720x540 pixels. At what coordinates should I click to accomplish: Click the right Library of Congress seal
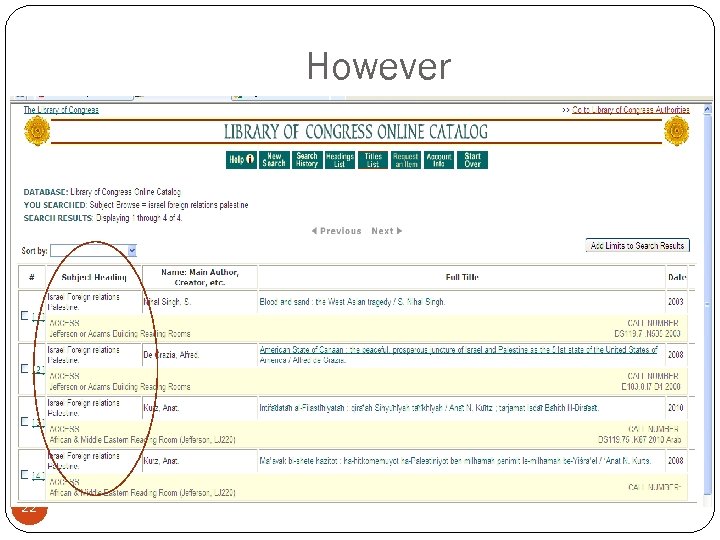(x=676, y=131)
